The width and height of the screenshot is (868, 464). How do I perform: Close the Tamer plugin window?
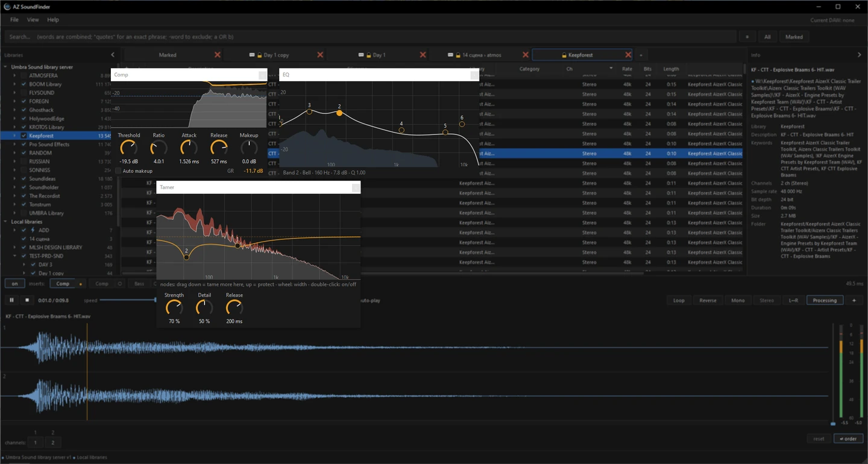(x=356, y=187)
